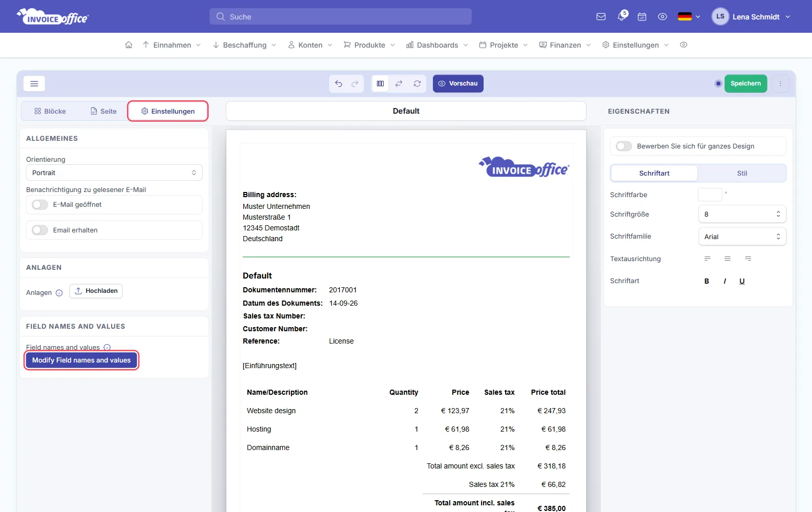812x512 pixels.
Task: Toggle E-Mail geöffnet switch
Action: click(x=40, y=205)
